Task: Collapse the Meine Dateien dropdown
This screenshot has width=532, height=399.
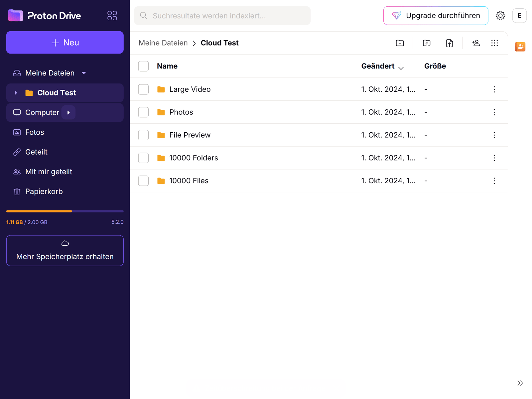Action: tap(83, 73)
